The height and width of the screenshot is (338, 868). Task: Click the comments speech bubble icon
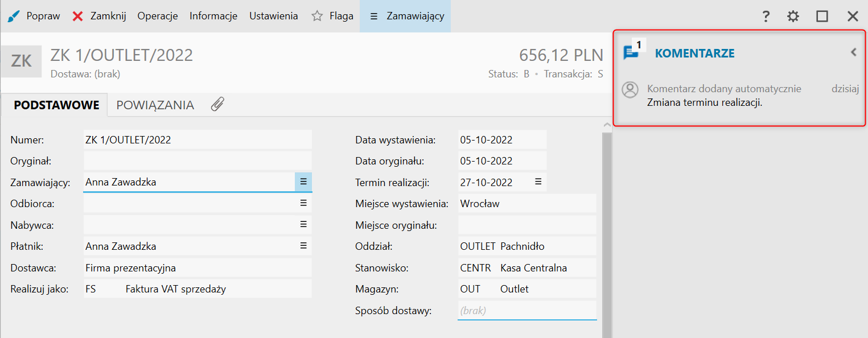(x=631, y=53)
